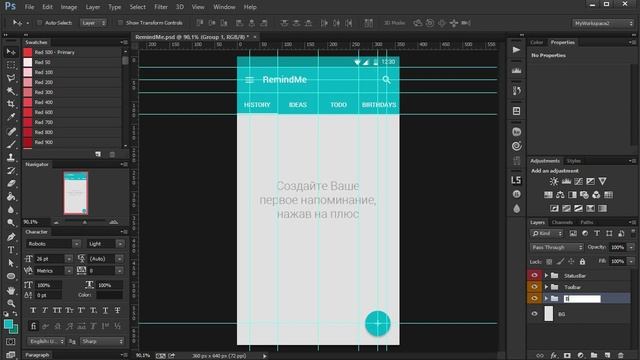Click the layer name edit field
Screen dimensions: 640x360
pyautogui.click(x=582, y=299)
